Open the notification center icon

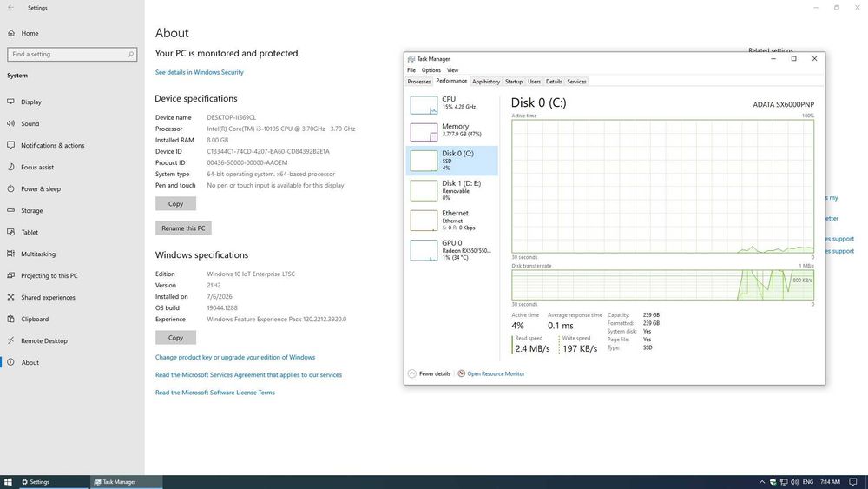(853, 482)
